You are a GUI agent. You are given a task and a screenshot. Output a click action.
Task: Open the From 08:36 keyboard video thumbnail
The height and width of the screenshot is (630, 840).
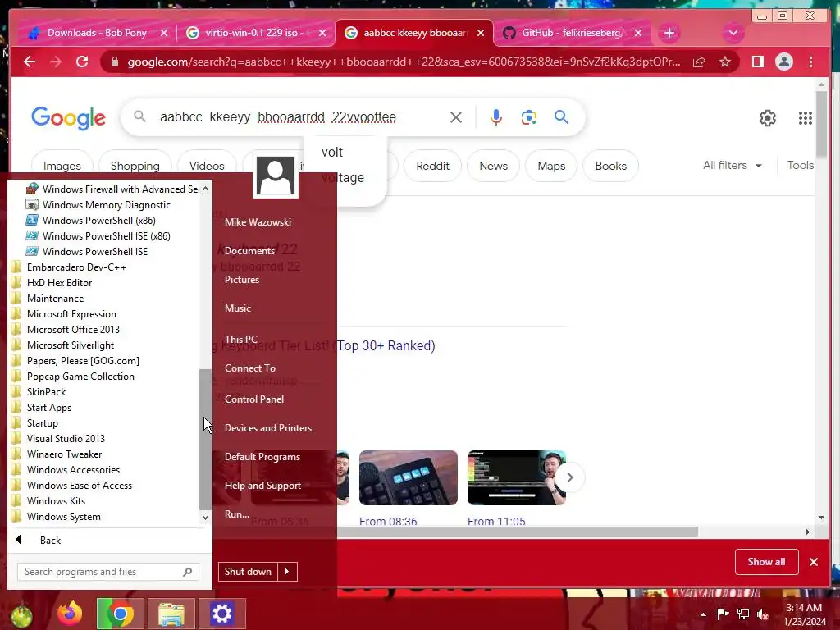coord(409,478)
